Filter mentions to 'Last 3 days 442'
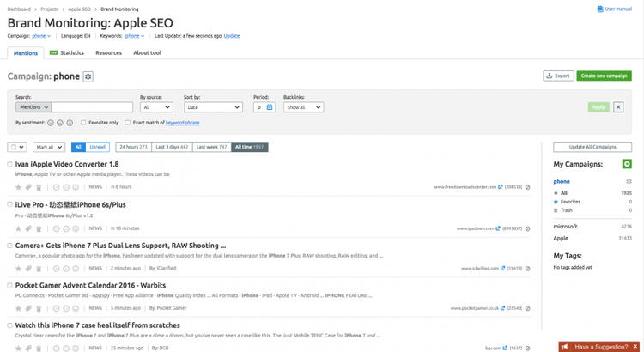Screen dimensions: 644x352 click(x=172, y=147)
